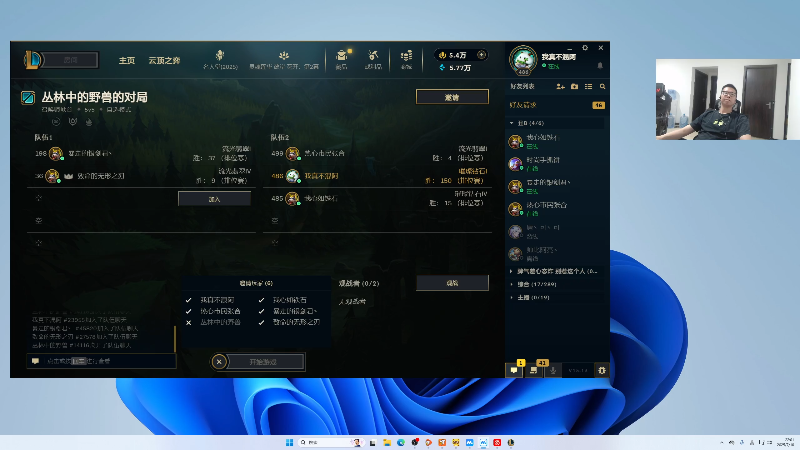Click the shield icon under lobby title
800x450 pixels.
[x=72, y=121]
